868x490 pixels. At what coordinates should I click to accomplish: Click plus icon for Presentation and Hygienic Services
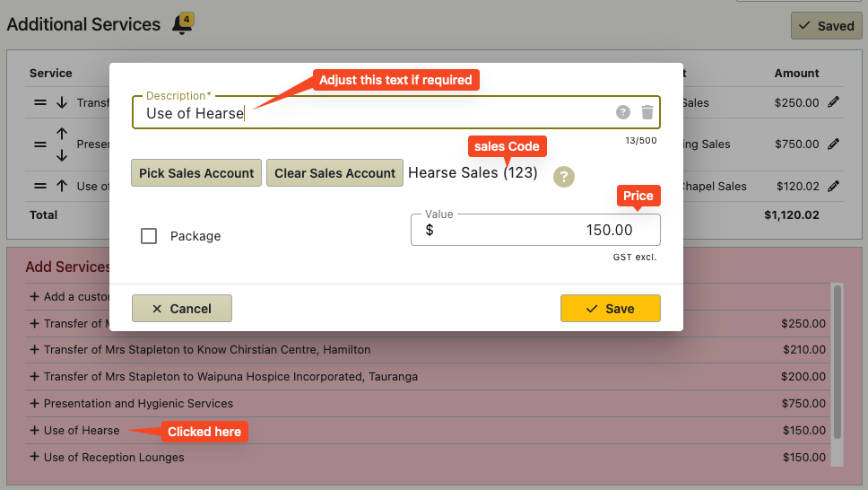[34, 404]
